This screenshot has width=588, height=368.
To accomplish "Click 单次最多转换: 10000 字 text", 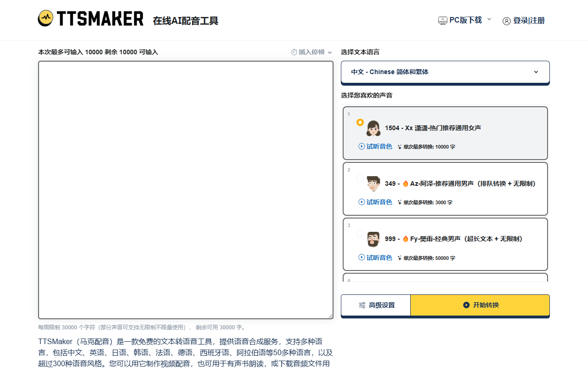I will [430, 147].
